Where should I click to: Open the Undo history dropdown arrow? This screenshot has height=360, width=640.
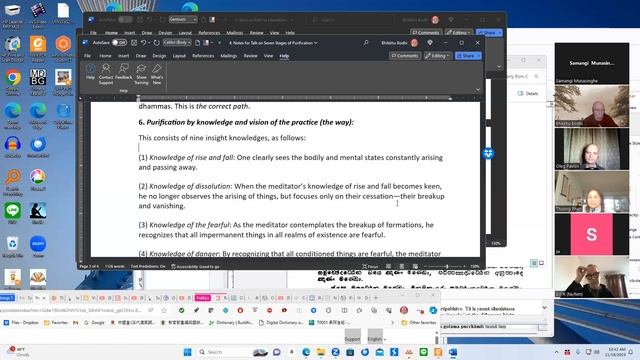click(x=149, y=42)
